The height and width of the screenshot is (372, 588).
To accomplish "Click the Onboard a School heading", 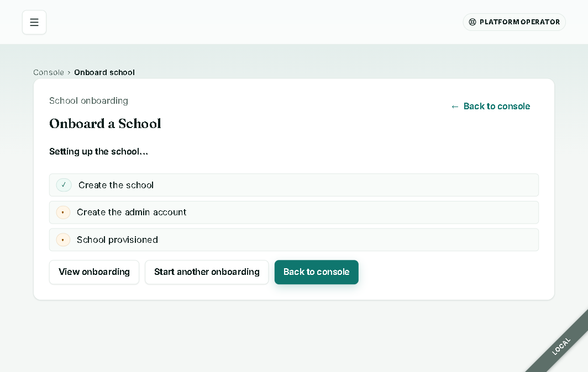I will pyautogui.click(x=105, y=124).
